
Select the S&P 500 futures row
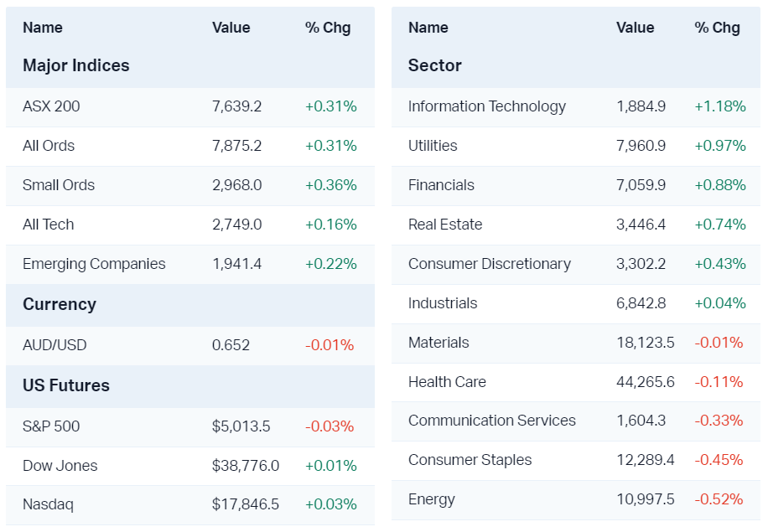point(51,426)
